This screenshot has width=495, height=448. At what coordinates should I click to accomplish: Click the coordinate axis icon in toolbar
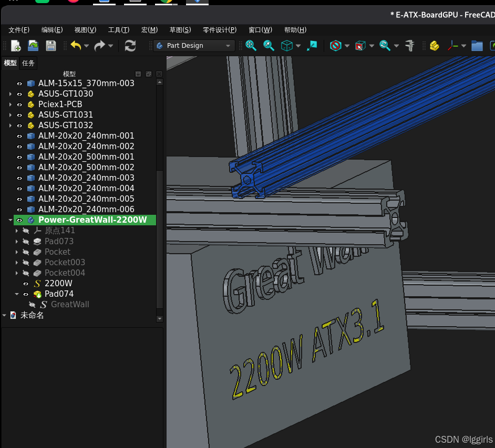tap(452, 46)
